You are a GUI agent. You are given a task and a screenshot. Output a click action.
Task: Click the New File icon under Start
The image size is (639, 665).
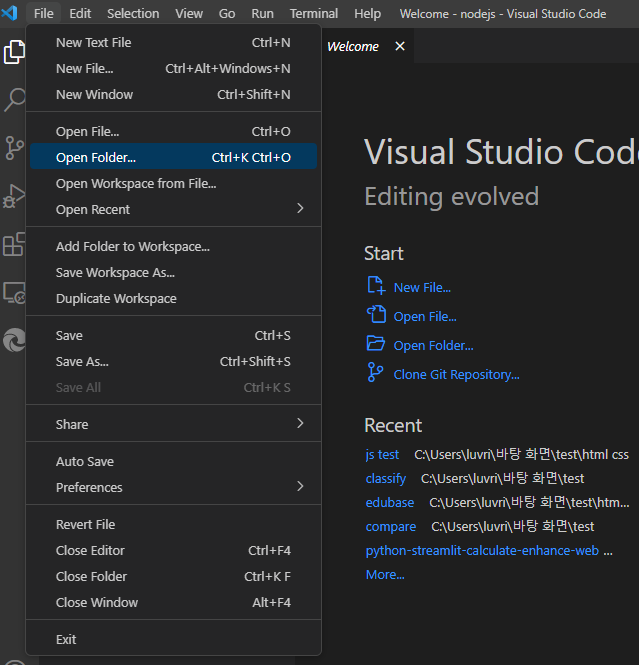376,285
